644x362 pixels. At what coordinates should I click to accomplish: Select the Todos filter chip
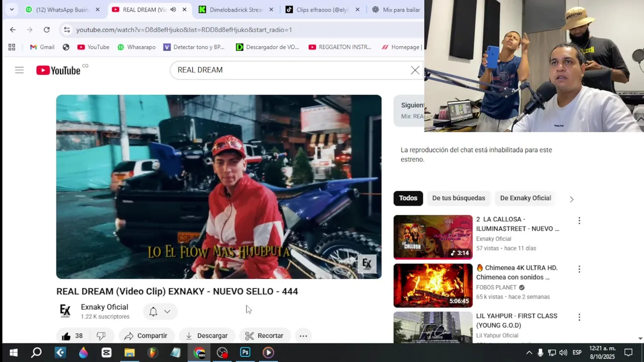pyautogui.click(x=408, y=198)
